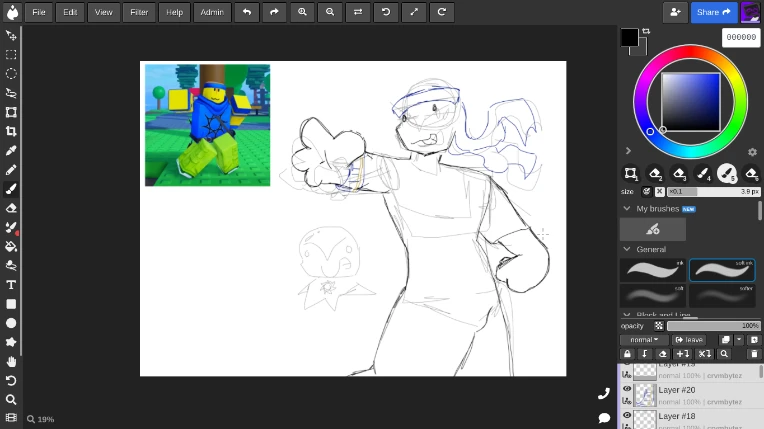This screenshot has height=429, width=764.
Task: Toggle opacity lock checkerboard icon
Action: (659, 326)
